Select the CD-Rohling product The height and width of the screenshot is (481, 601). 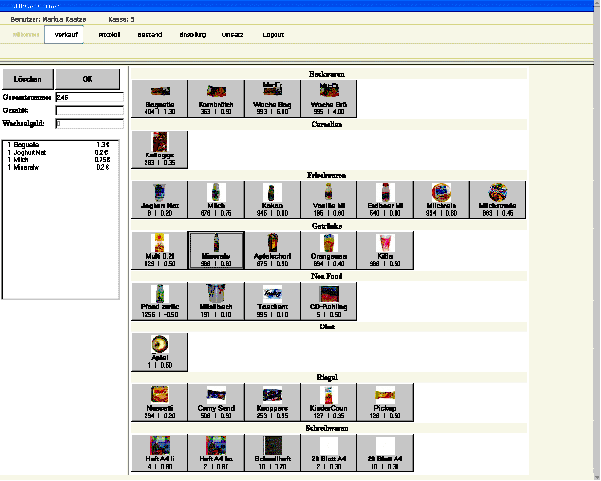328,300
